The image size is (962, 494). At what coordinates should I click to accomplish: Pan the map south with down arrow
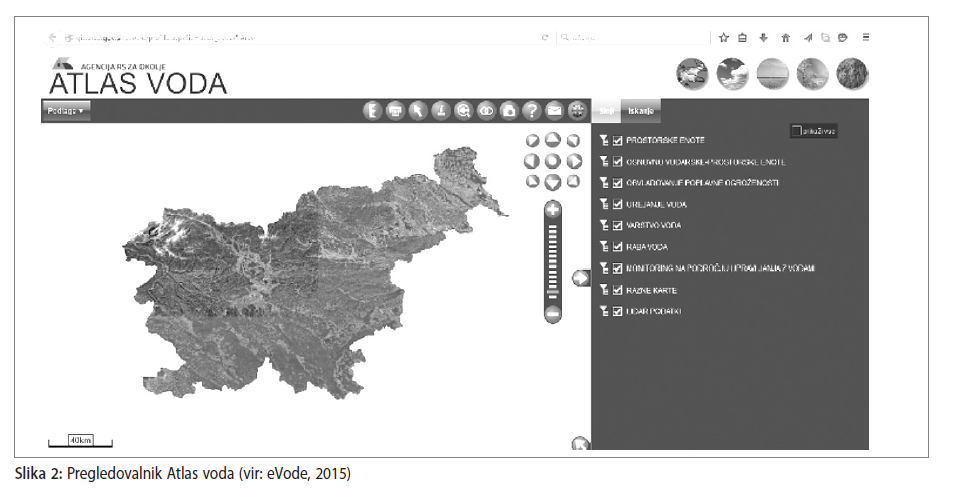pos(553,182)
